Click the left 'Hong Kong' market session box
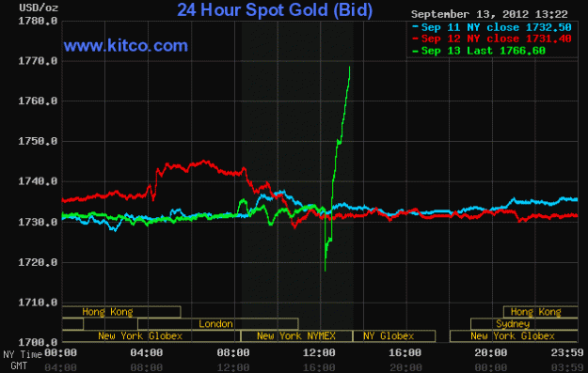Screen dimensions: 588x373 click(x=121, y=312)
